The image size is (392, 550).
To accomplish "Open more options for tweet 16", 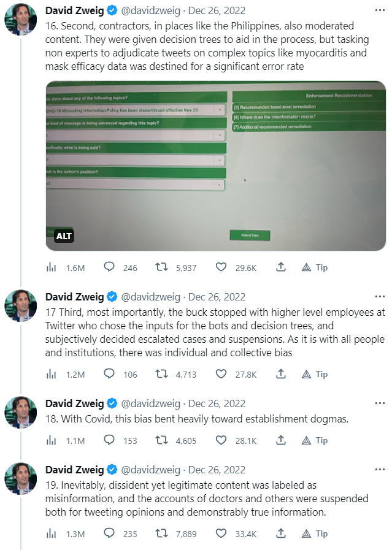I will pyautogui.click(x=380, y=10).
